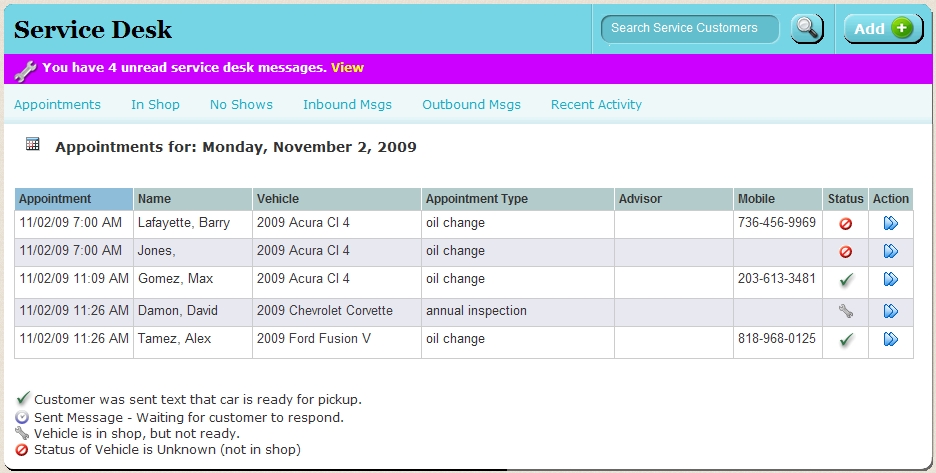This screenshot has width=936, height=473.
Task: Click vehicle 2009 Chevrolet Corvette
Action: pyautogui.click(x=325, y=311)
